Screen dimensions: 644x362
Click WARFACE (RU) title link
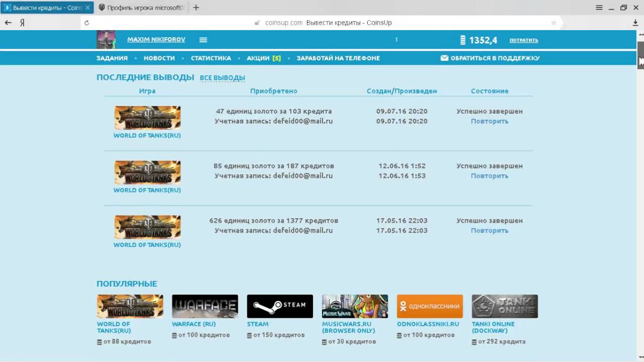tap(194, 324)
